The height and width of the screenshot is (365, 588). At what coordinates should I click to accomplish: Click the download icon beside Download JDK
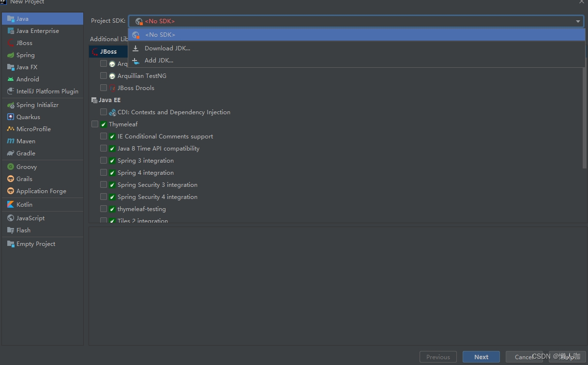pos(136,48)
